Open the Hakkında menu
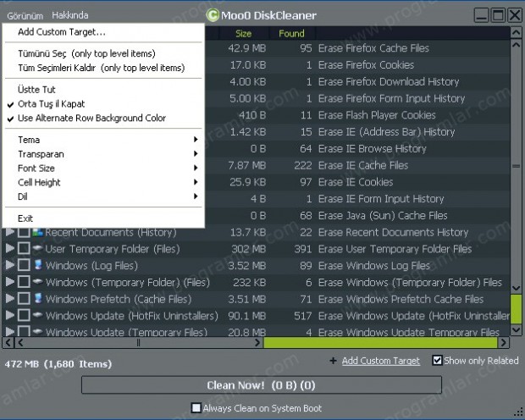The width and height of the screenshot is (525, 420). tap(70, 15)
